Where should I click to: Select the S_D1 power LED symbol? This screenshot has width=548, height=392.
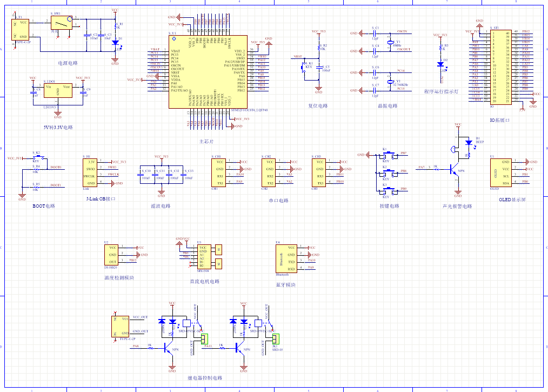(115, 43)
